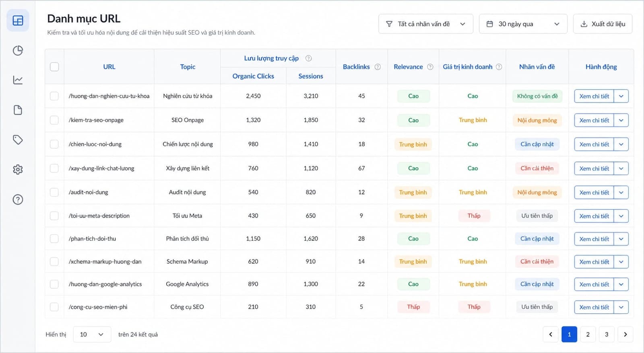Select the /audit-noi-dung row checkbox
Viewport: 644px width, 353px height.
click(54, 192)
